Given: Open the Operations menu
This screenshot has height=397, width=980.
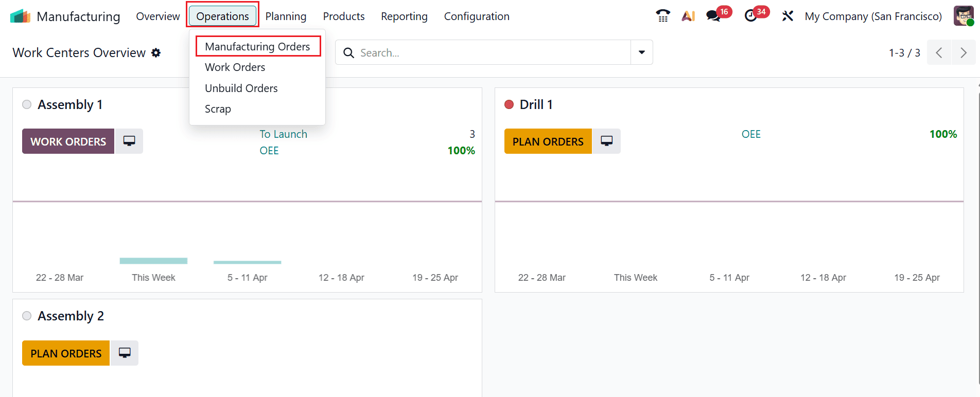Looking at the screenshot, I should [222, 16].
